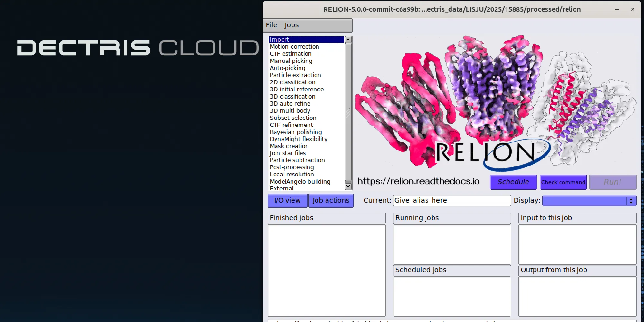Viewport: 644px width, 322px height.
Task: Click the RELION logo image
Action: pos(496,103)
